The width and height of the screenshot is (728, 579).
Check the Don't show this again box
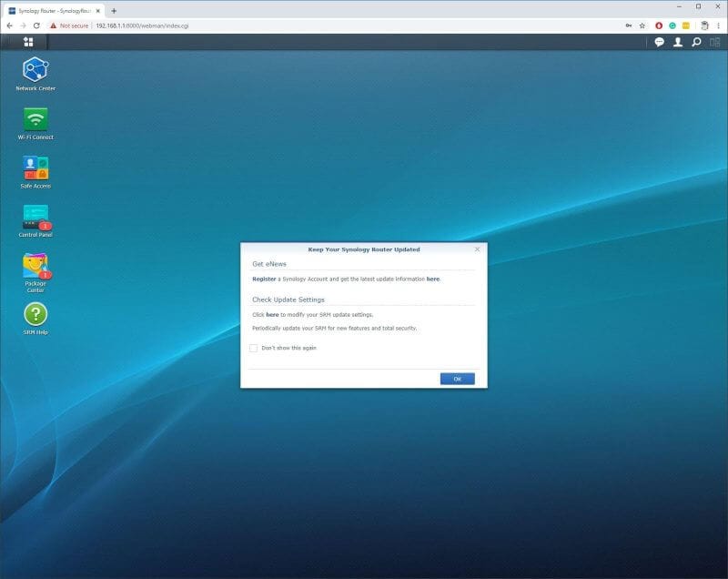click(x=254, y=348)
